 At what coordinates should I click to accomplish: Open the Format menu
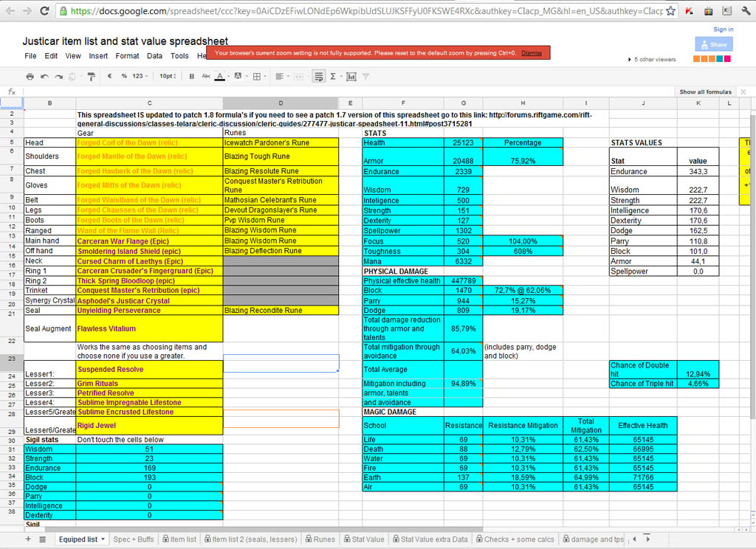127,56
